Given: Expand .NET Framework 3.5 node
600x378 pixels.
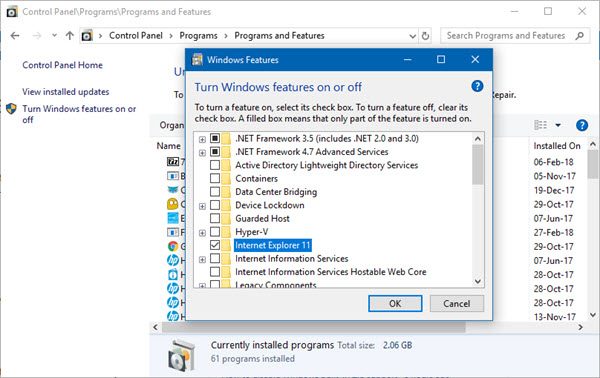Looking at the screenshot, I should tap(202, 140).
